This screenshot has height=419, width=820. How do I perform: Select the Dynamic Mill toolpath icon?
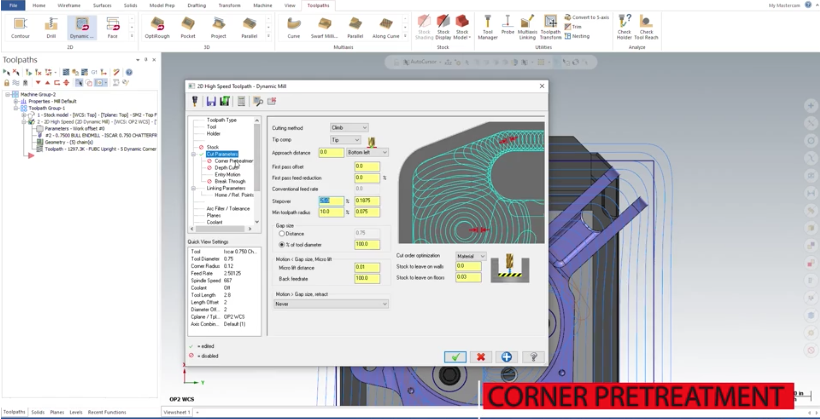(82, 28)
